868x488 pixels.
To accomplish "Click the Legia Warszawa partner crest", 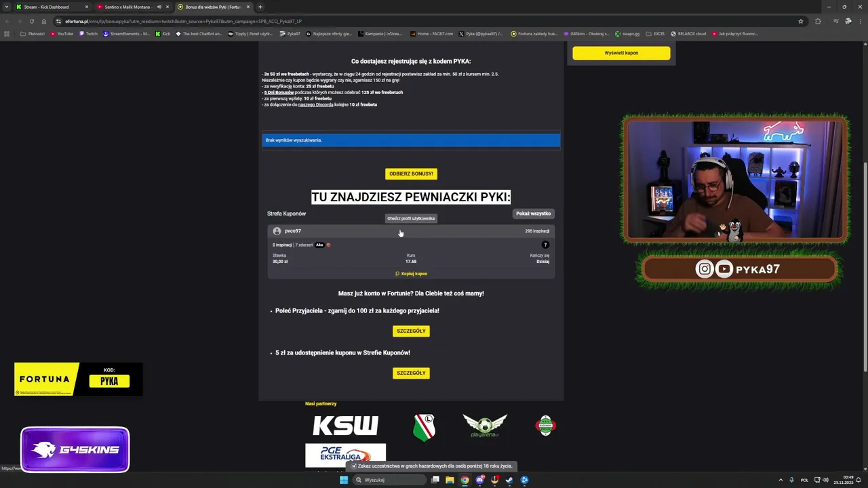I will pyautogui.click(x=424, y=428).
